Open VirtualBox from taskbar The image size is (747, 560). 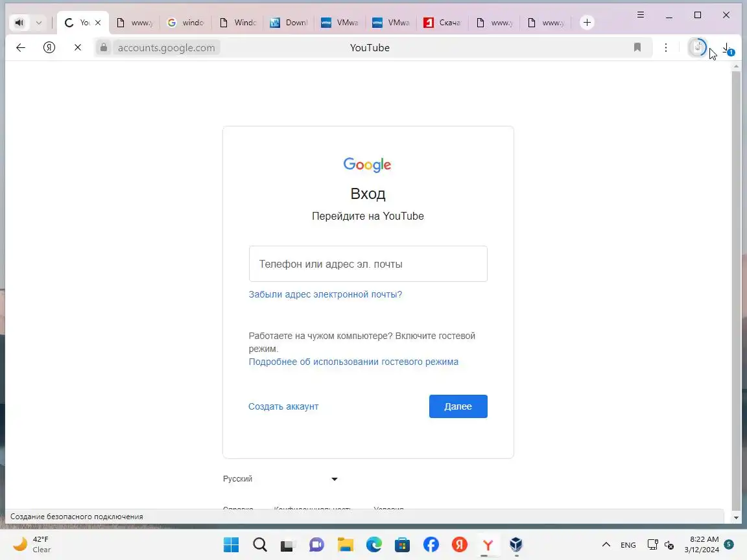[x=516, y=544]
